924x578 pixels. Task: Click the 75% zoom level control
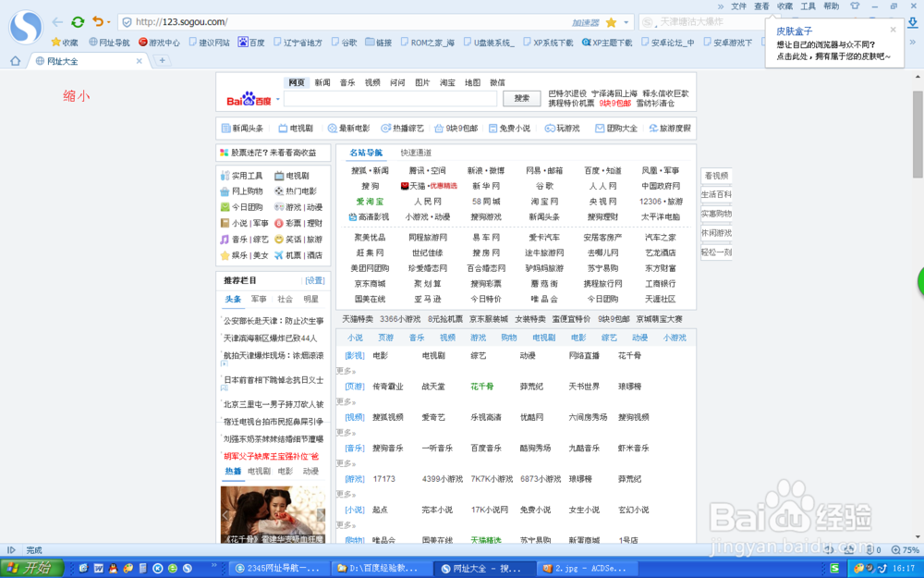click(x=911, y=550)
